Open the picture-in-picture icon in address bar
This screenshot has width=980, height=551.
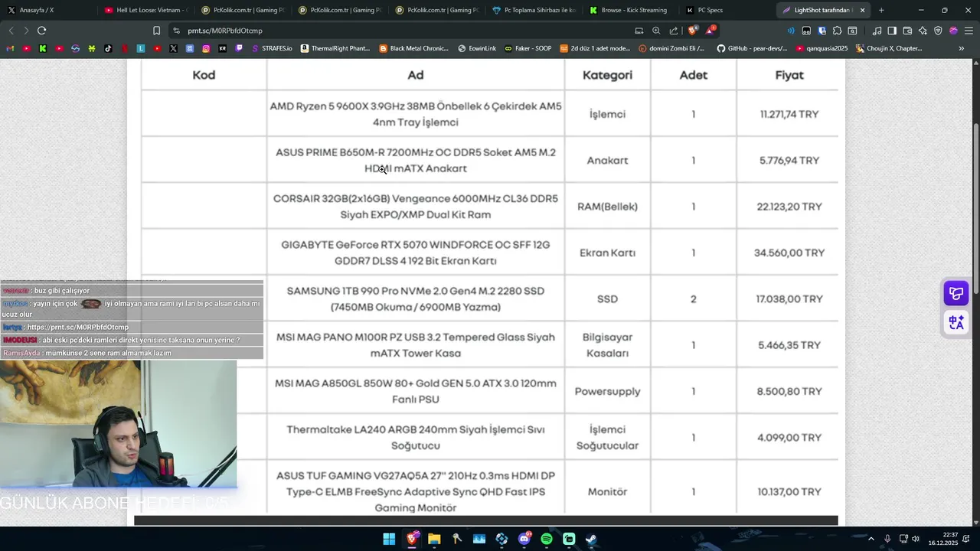(x=639, y=31)
